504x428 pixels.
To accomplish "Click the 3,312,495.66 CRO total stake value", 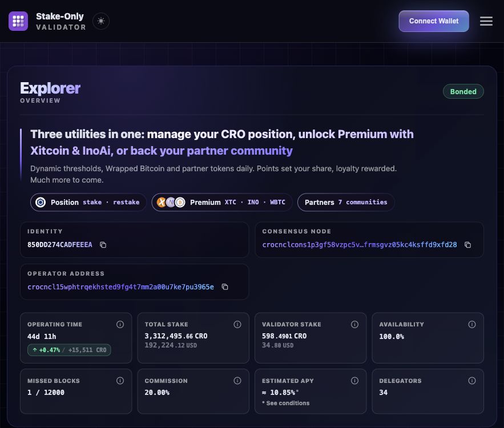I will (176, 336).
